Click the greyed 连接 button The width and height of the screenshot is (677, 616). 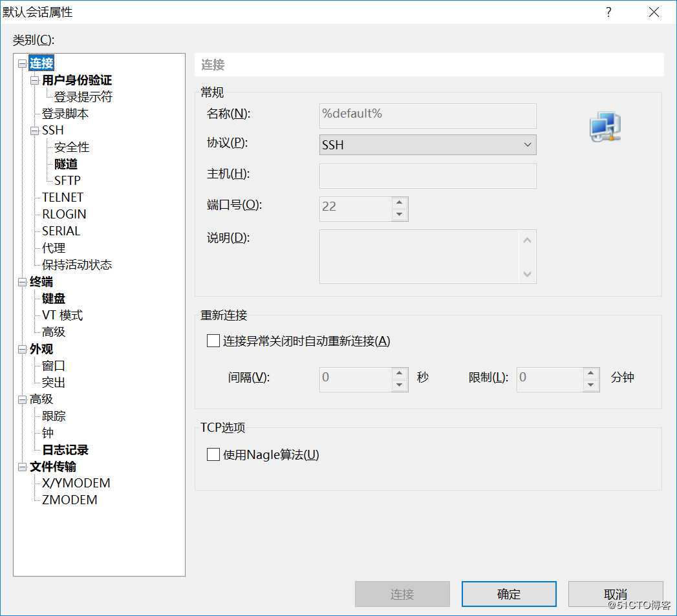(402, 594)
